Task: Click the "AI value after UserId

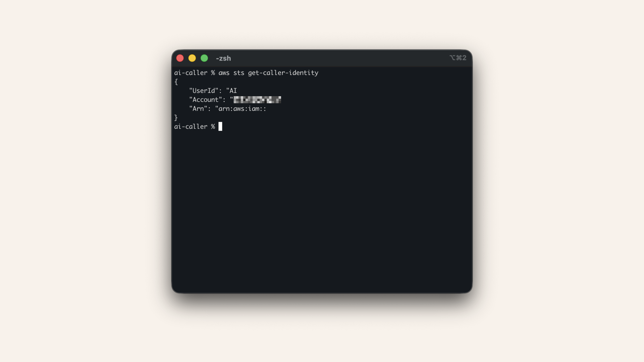Action: point(231,91)
